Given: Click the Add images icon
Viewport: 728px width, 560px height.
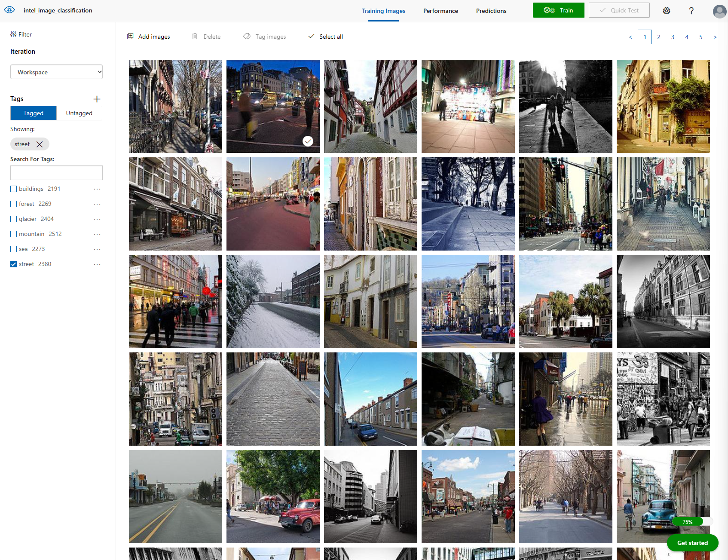Looking at the screenshot, I should tap(130, 37).
